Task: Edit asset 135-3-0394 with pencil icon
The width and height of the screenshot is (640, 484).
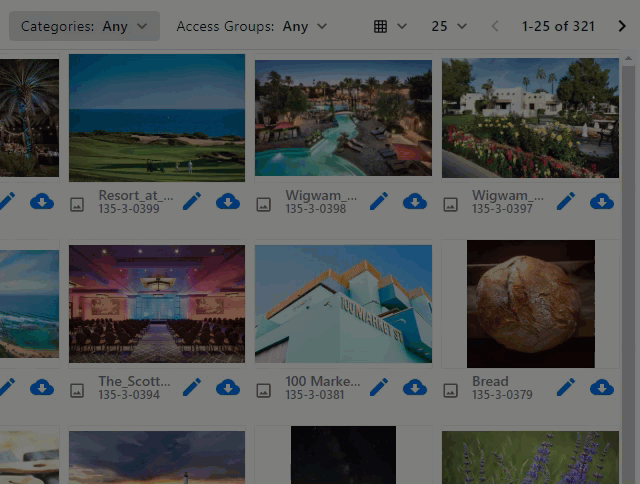Action: pyautogui.click(x=192, y=387)
